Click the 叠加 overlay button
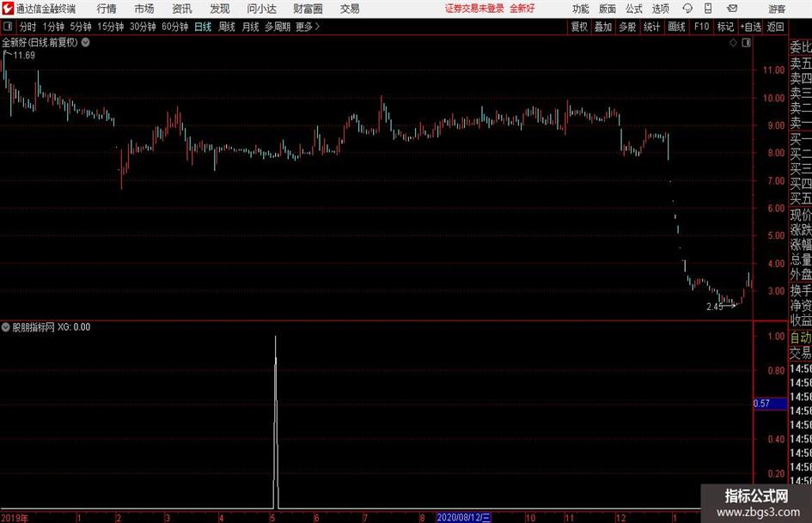Image resolution: width=812 pixels, height=523 pixels. pos(603,27)
